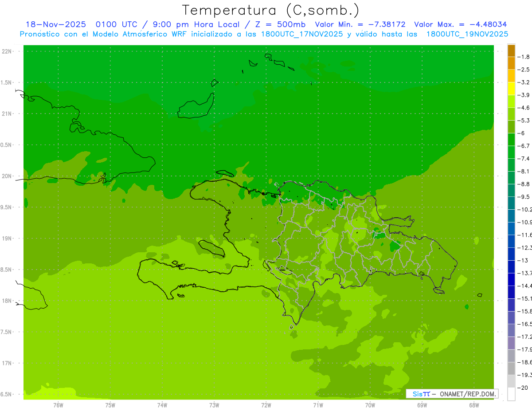Click the longitude axis label "69W"
Viewport: 532px width, 411px height.
[422, 405]
